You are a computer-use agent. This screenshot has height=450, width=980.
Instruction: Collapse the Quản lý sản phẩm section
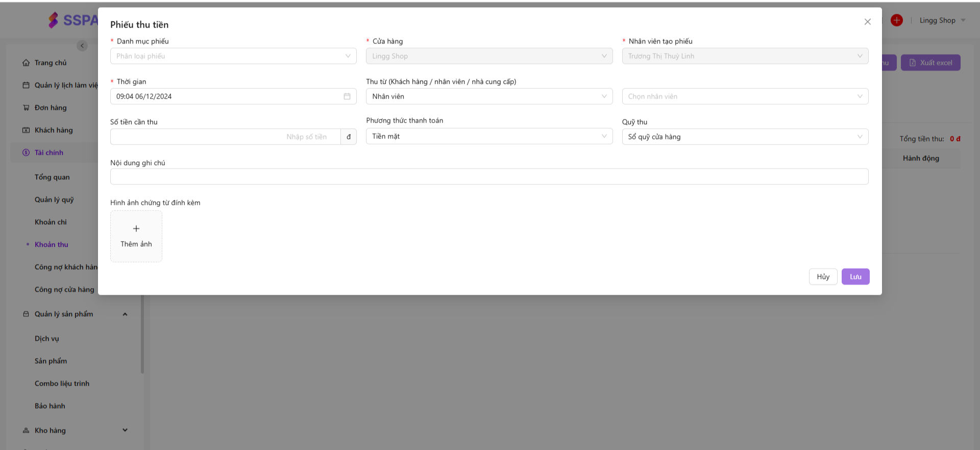point(125,314)
